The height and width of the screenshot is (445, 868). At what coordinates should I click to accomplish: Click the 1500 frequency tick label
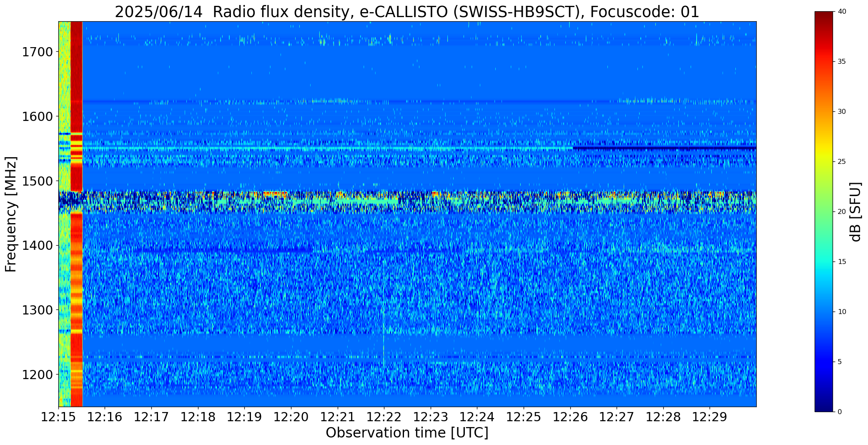37,181
